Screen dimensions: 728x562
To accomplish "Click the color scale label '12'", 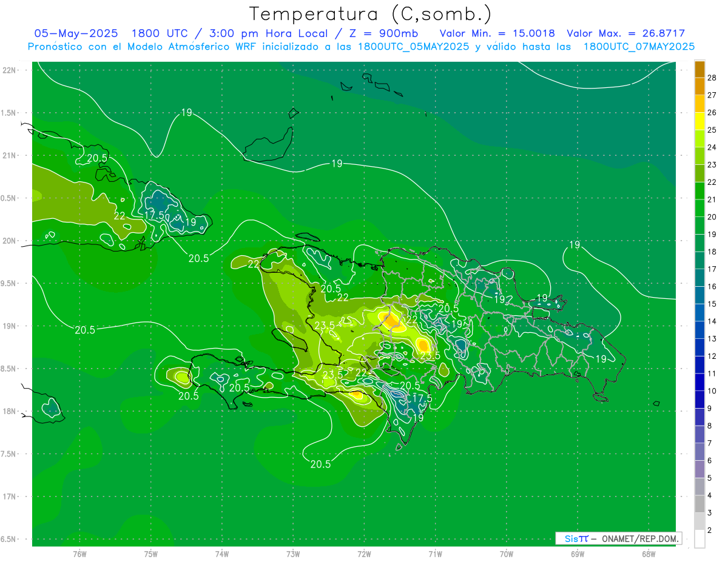I will 712,356.
